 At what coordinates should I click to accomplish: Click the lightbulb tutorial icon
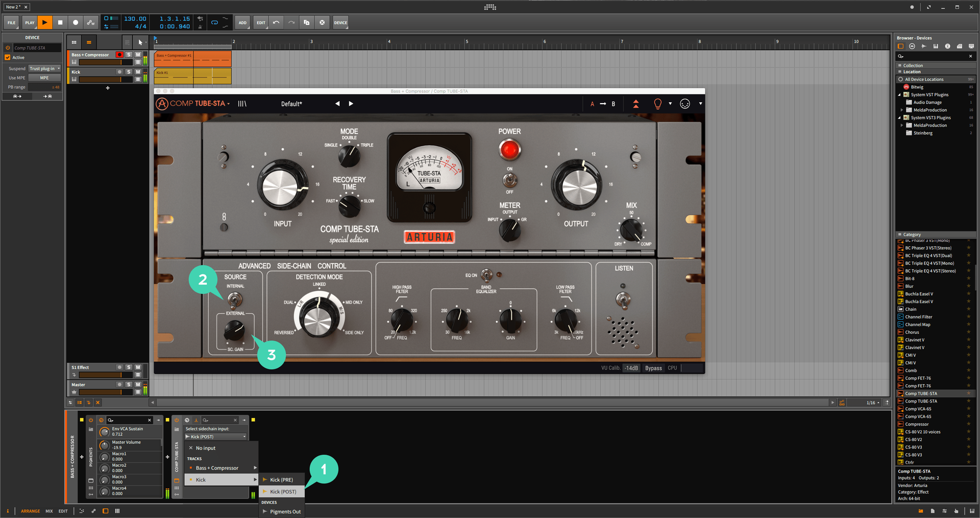coord(657,104)
